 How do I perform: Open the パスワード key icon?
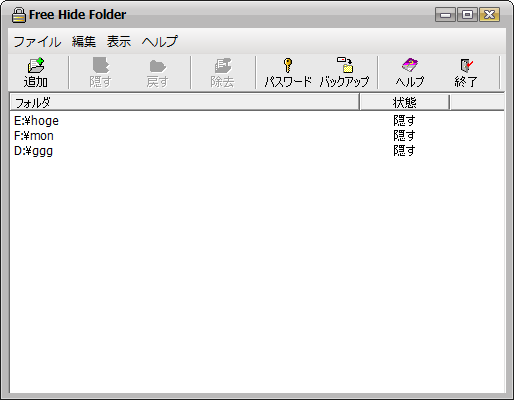point(288,65)
